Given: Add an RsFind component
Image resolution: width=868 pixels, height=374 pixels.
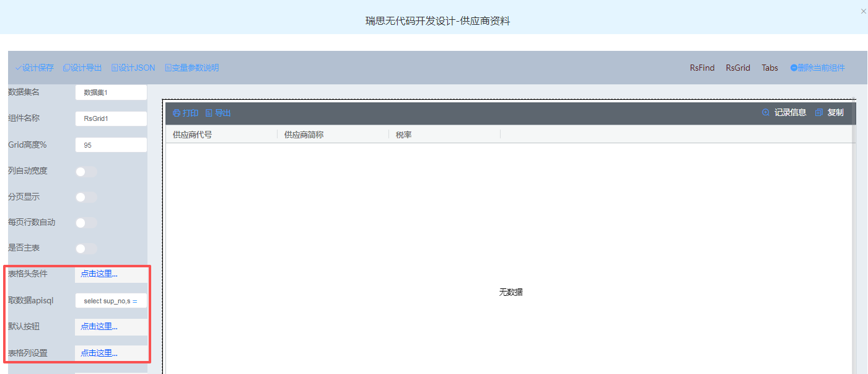Looking at the screenshot, I should 702,68.
